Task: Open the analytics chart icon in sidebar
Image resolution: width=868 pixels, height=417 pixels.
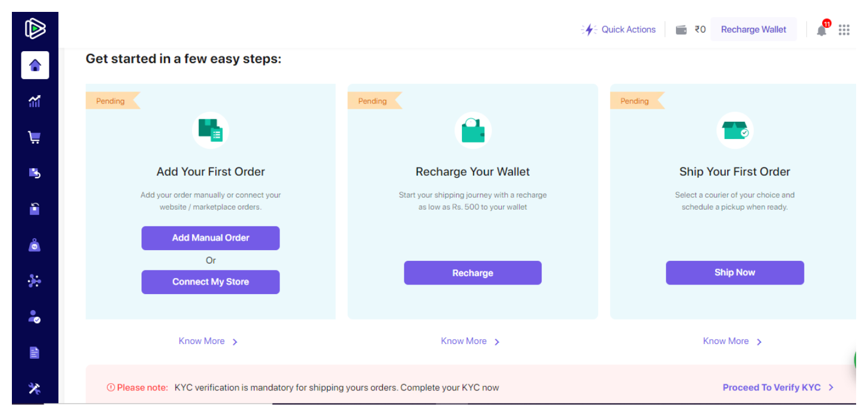Action: (x=35, y=102)
